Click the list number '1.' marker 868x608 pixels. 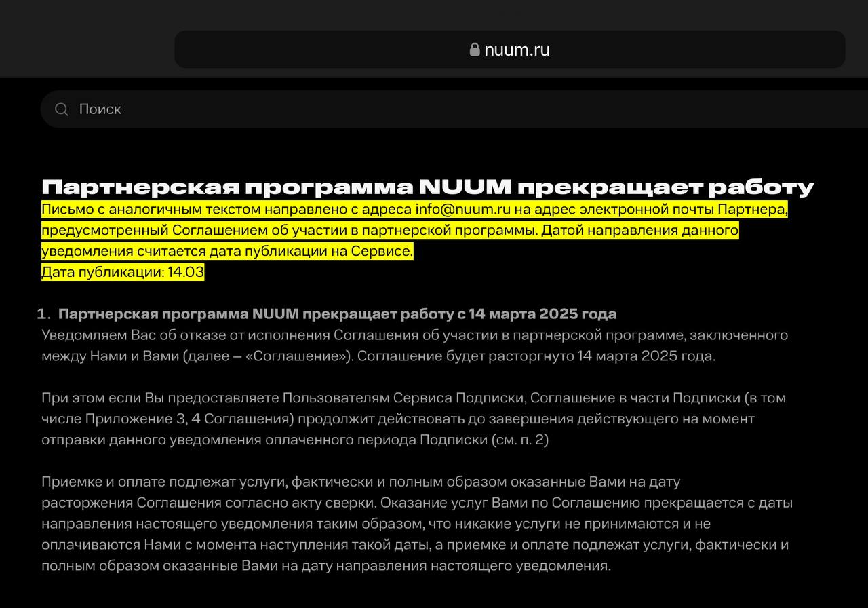pos(43,313)
